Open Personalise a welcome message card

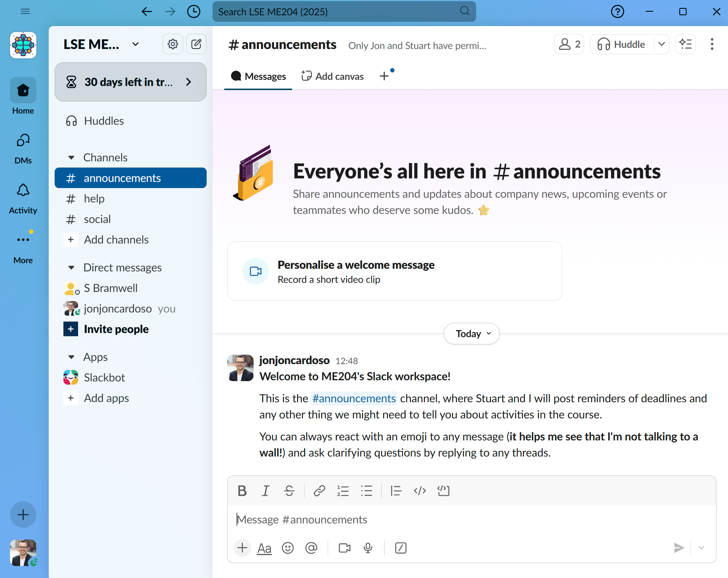(x=395, y=271)
